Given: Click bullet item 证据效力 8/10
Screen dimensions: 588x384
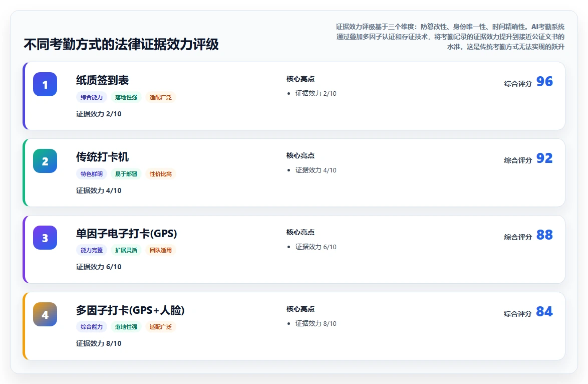Looking at the screenshot, I should 316,323.
